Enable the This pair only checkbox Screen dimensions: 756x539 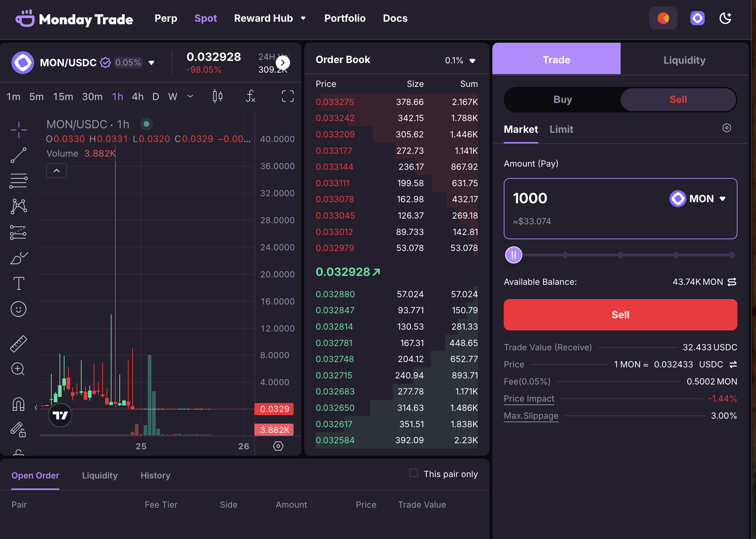pos(414,473)
